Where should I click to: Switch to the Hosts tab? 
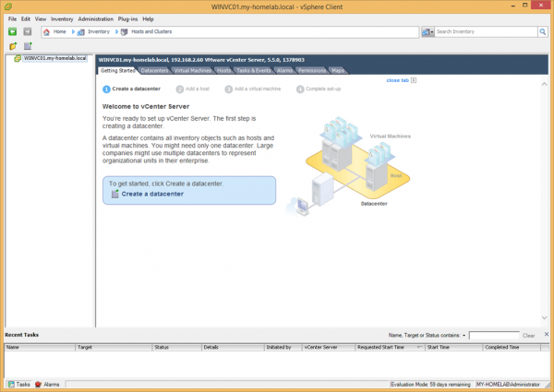(x=223, y=71)
